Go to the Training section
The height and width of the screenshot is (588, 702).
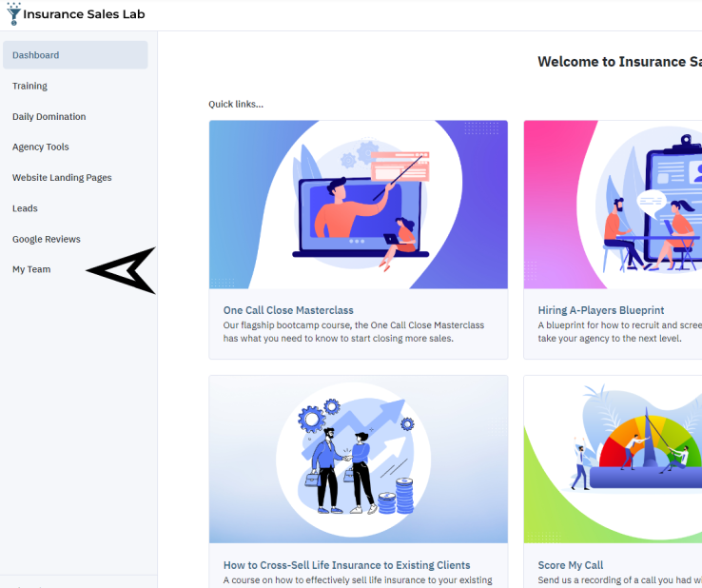click(x=29, y=86)
